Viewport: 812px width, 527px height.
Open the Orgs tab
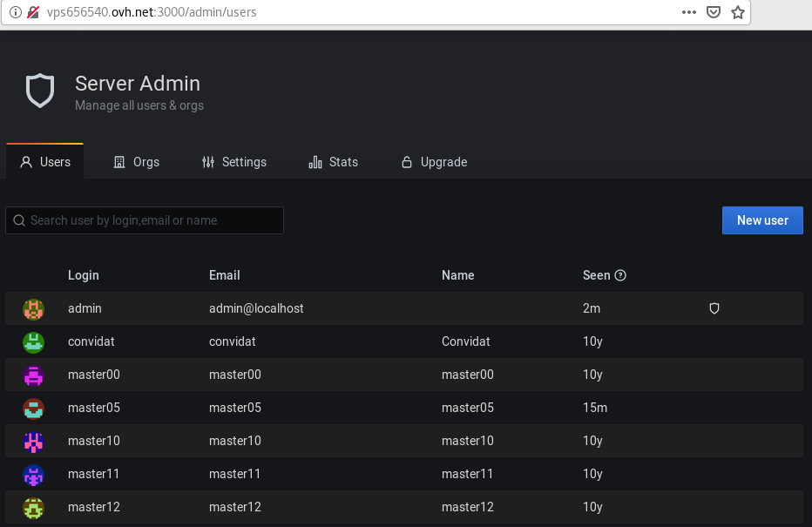pyautogui.click(x=136, y=162)
